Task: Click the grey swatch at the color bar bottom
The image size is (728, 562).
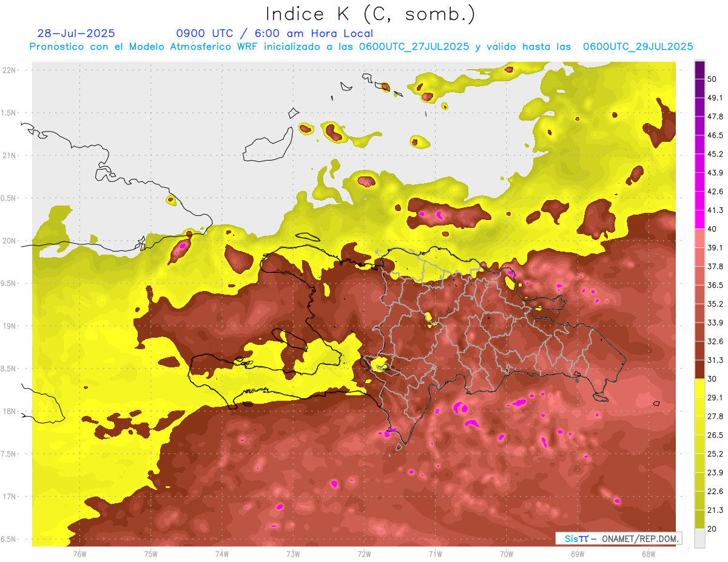Action: pyautogui.click(x=699, y=538)
